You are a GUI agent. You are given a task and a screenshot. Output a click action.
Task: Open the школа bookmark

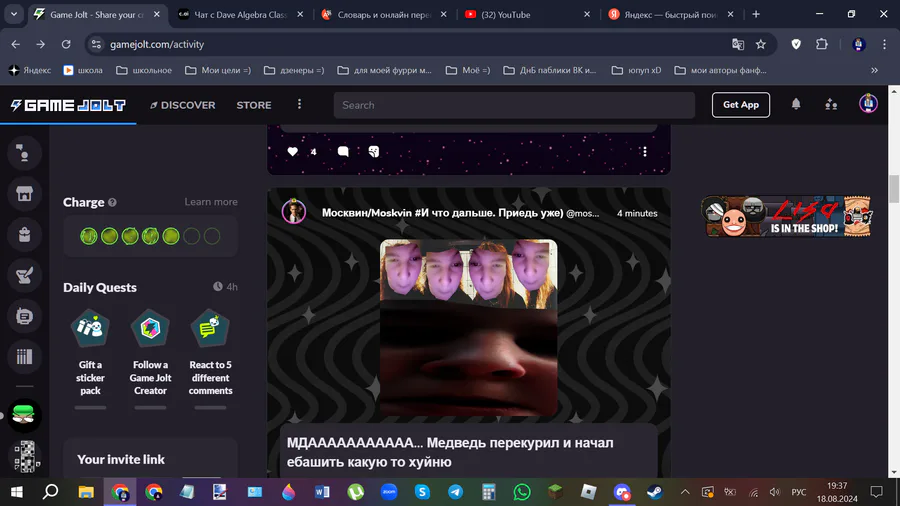point(83,70)
